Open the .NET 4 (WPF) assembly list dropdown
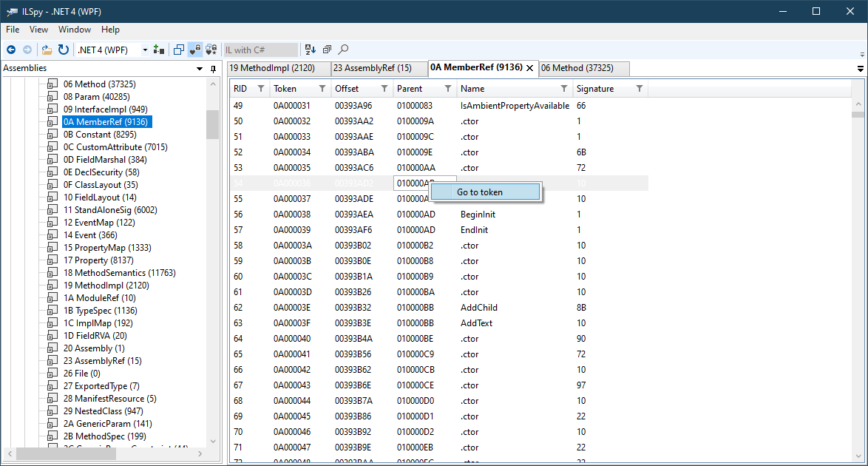 (145, 50)
